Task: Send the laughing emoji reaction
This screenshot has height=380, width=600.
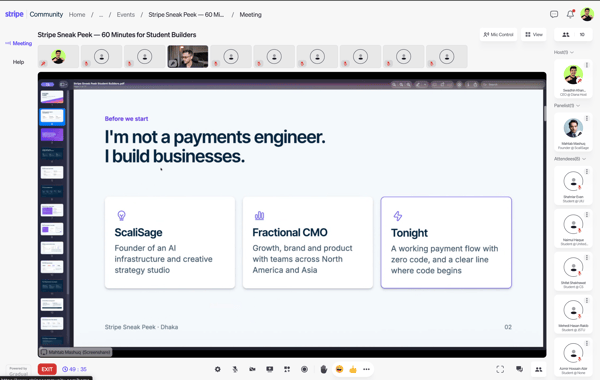Action: [339, 369]
